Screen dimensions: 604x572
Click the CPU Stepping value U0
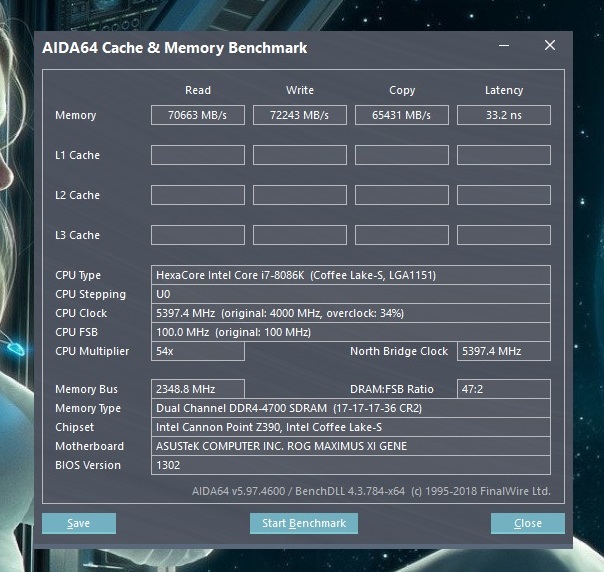click(351, 294)
